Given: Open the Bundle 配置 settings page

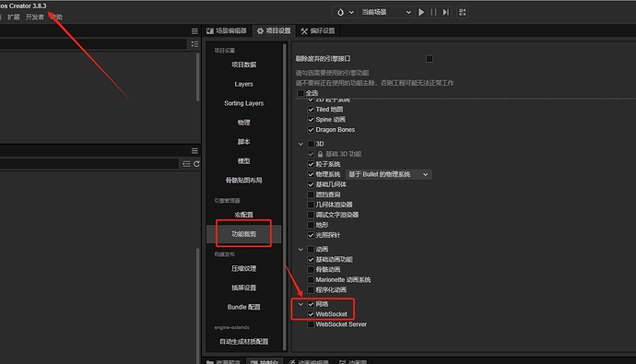Looking at the screenshot, I should point(243,307).
